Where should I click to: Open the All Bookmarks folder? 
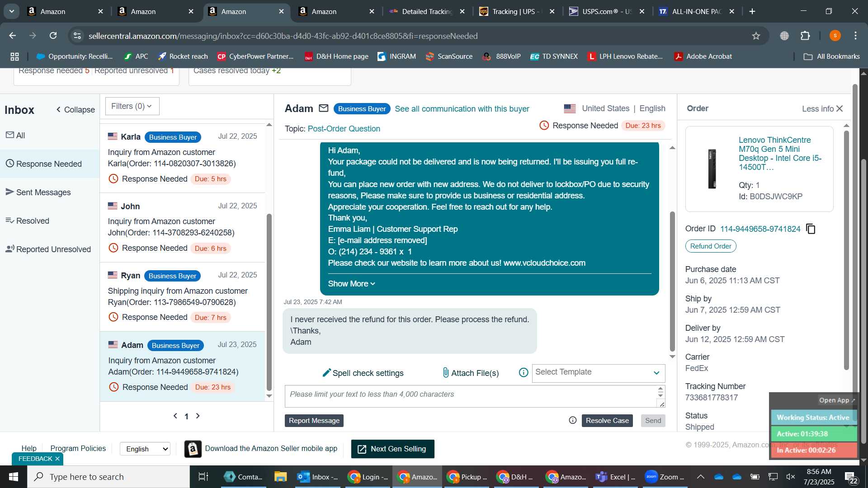831,56
